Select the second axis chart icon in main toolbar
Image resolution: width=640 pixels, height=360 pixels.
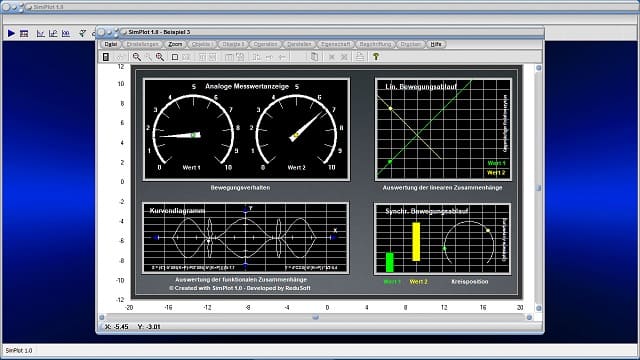(53, 33)
